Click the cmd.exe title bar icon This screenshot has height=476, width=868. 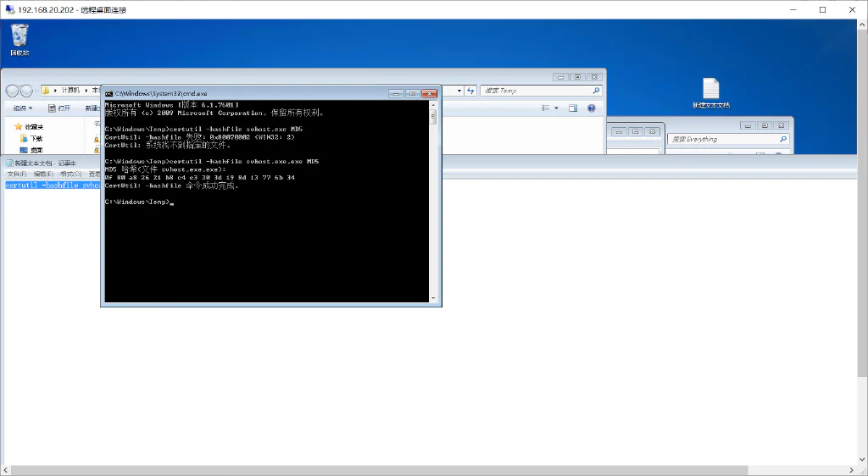[x=109, y=93]
